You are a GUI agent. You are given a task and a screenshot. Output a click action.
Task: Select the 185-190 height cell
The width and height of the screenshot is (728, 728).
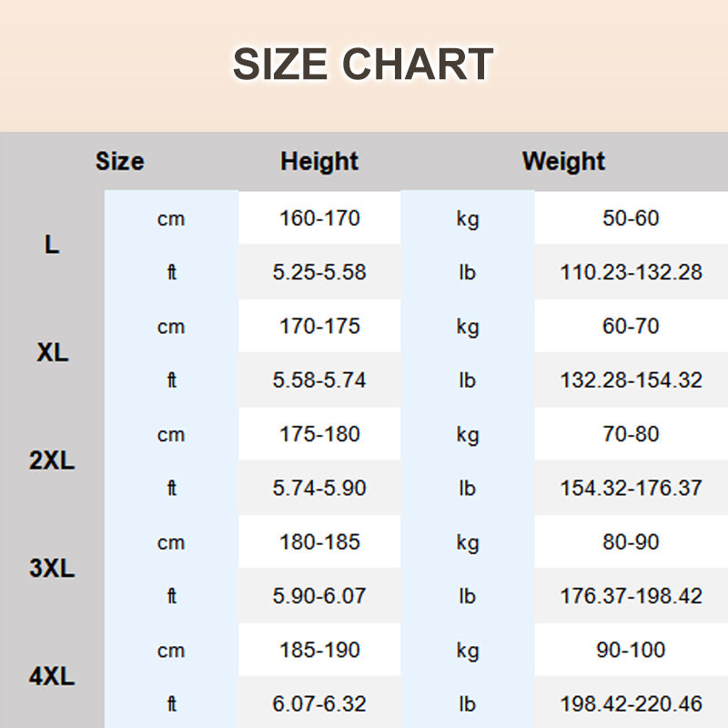click(319, 651)
